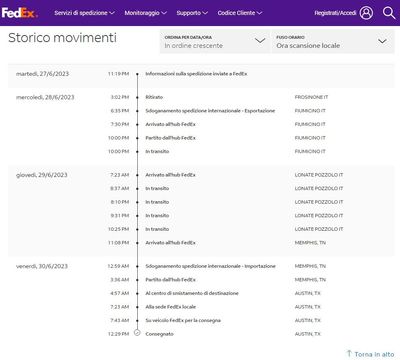Expand the Monitoraggio menu
Image resolution: width=400 pixels, height=360 pixels.
[145, 13]
